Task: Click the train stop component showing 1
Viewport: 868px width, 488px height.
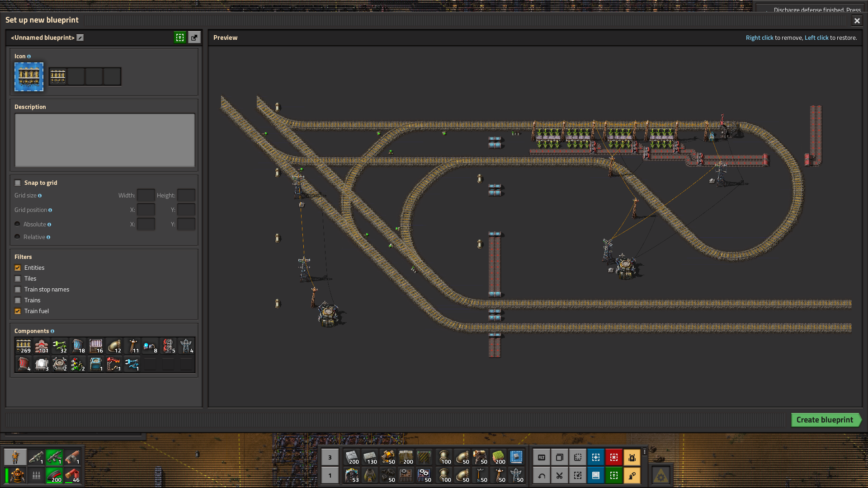Action: (114, 364)
